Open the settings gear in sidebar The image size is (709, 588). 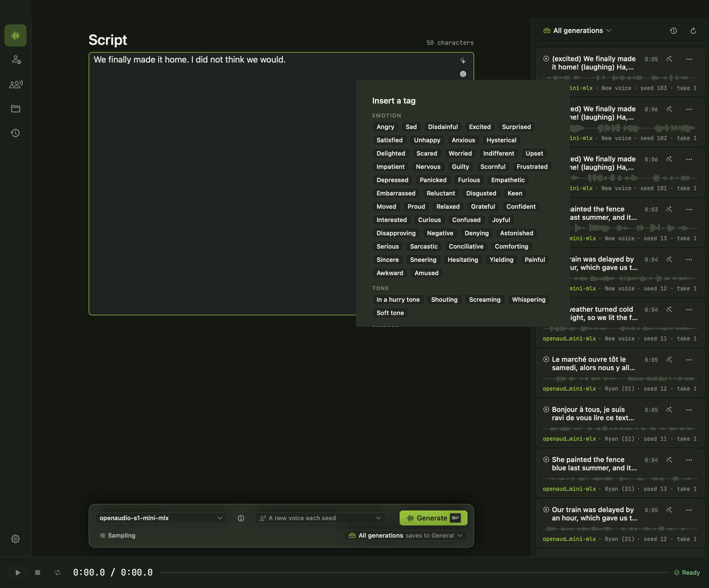click(x=16, y=539)
